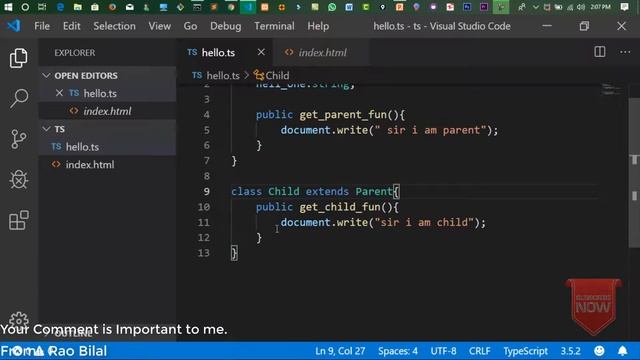640x360 pixels.
Task: Open the Windows Action Center icon
Action: (624, 7)
